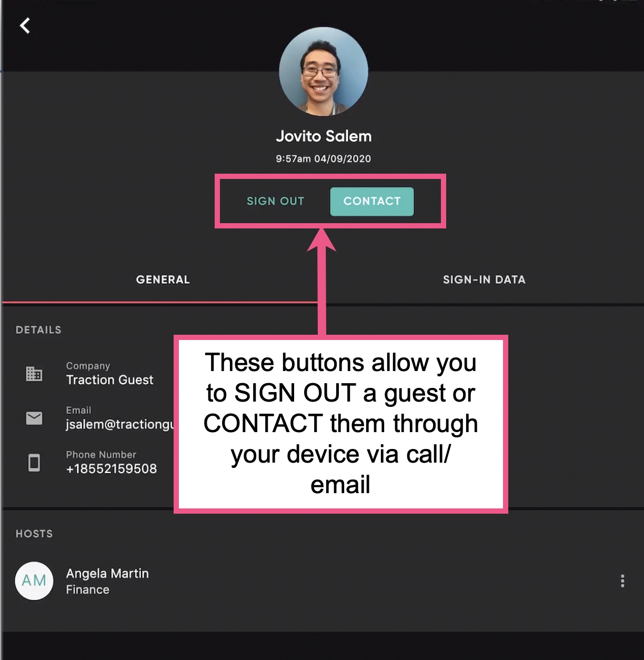Click the email envelope icon
This screenshot has height=660, width=644.
coord(34,418)
